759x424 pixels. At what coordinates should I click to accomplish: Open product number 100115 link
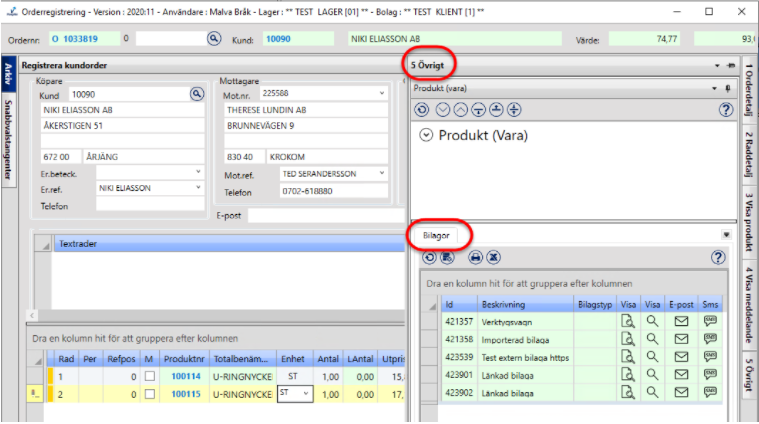click(184, 394)
